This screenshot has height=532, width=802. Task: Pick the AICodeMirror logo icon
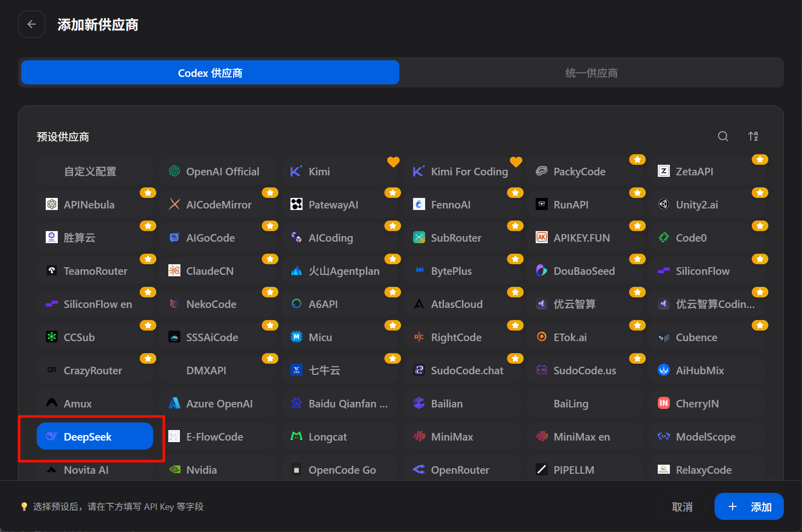[x=174, y=204]
